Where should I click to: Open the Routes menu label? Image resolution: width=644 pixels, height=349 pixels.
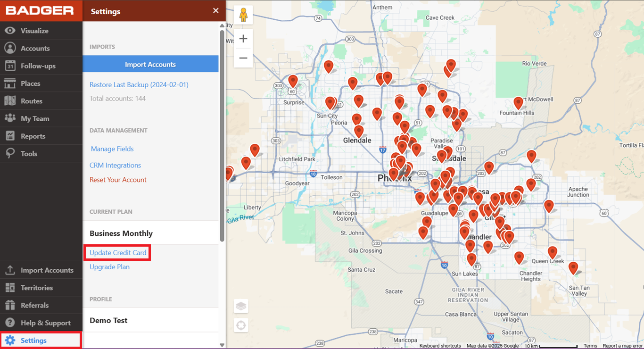pos(32,101)
